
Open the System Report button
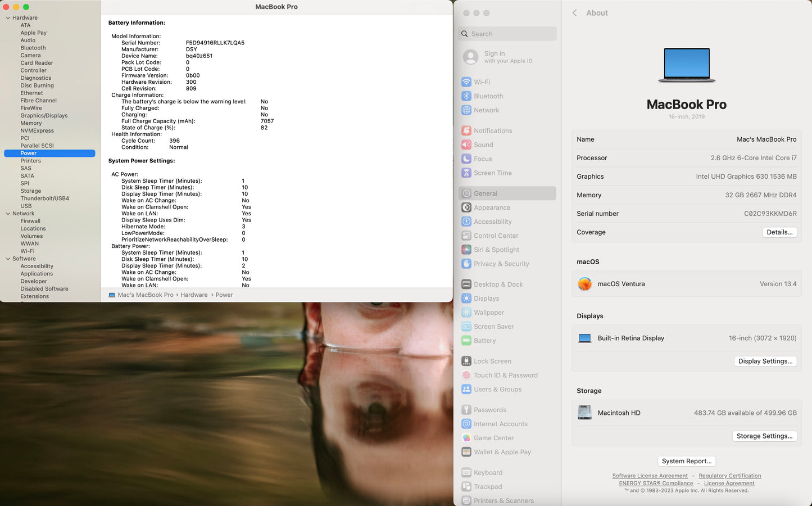coord(686,461)
